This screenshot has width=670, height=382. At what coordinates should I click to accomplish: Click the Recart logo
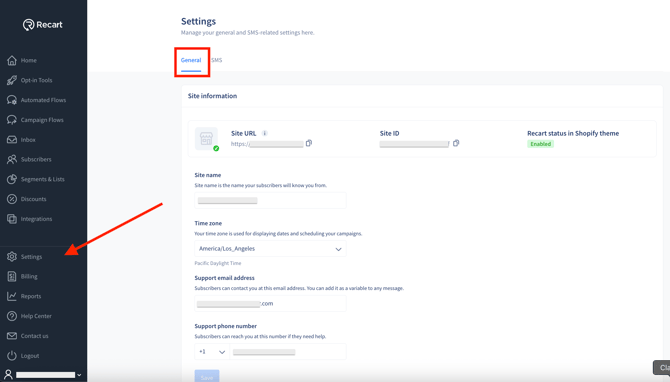[x=43, y=25]
